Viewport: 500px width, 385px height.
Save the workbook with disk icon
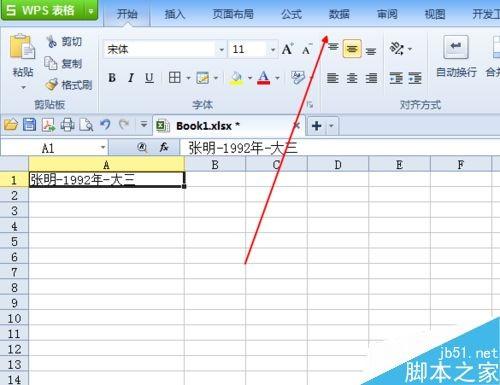click(29, 125)
